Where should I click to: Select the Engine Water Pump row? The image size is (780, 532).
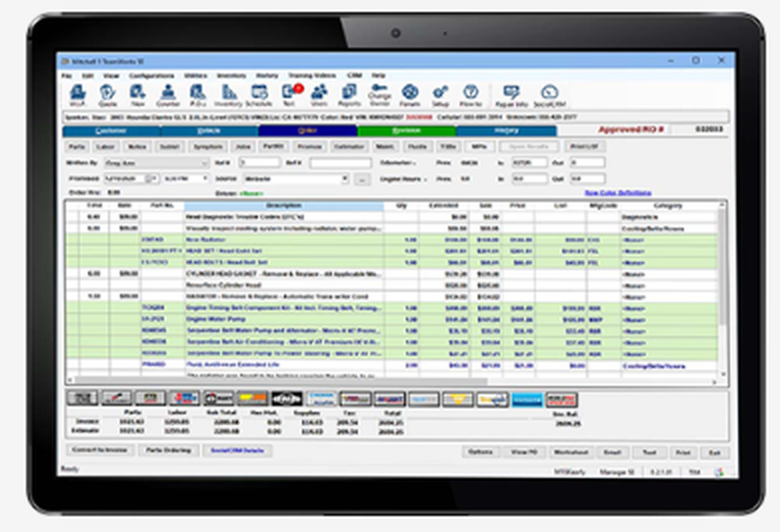coord(392,320)
